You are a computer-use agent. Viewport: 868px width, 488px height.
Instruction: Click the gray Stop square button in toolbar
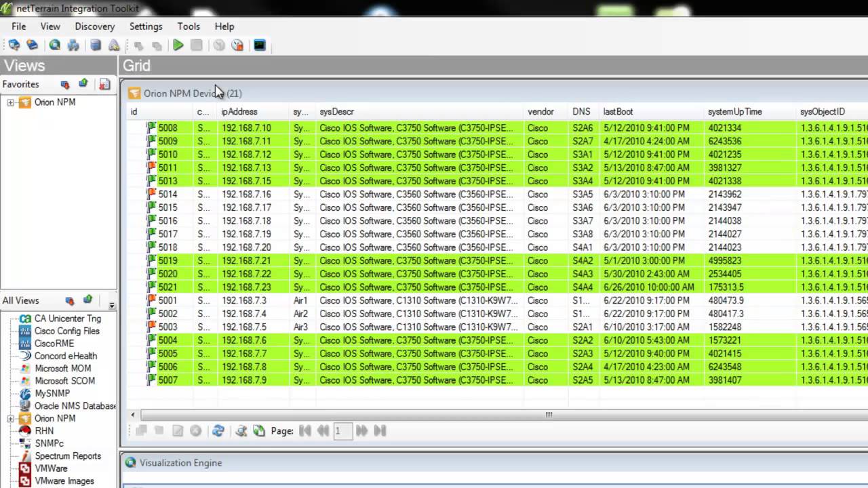(197, 45)
